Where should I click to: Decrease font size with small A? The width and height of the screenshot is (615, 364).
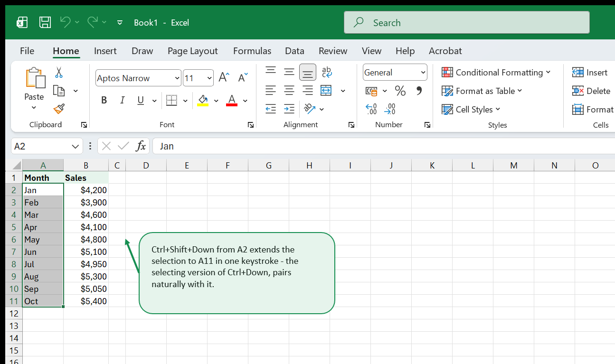point(243,78)
